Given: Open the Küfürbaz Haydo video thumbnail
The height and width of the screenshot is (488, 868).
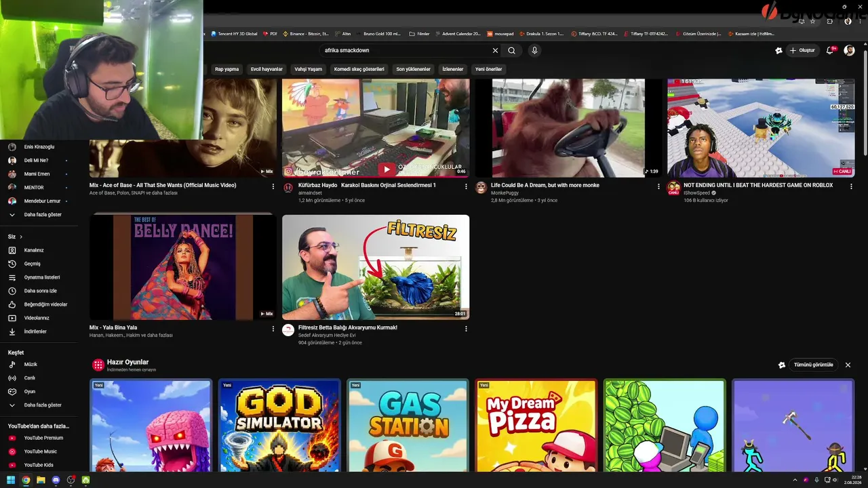Looking at the screenshot, I should [376, 128].
